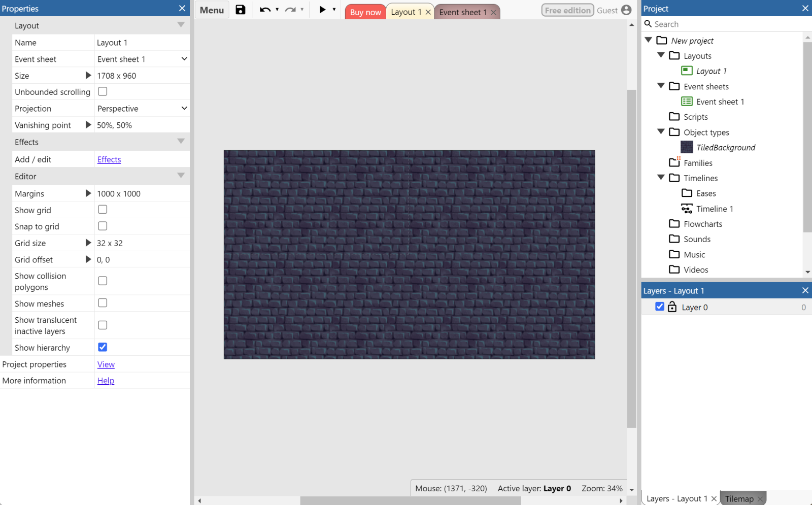The height and width of the screenshot is (505, 812).
Task: Select the Timeline 1 icon
Action: pos(687,209)
